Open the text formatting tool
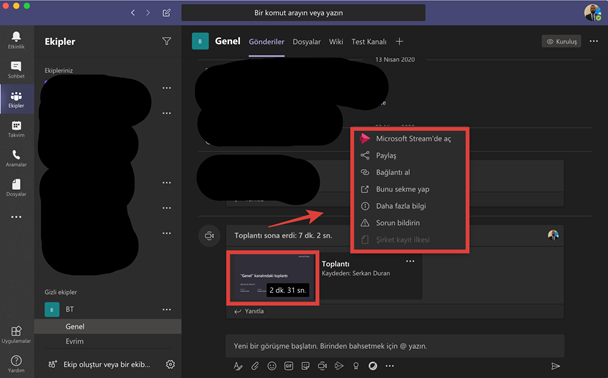The image size is (608, 378). (238, 366)
